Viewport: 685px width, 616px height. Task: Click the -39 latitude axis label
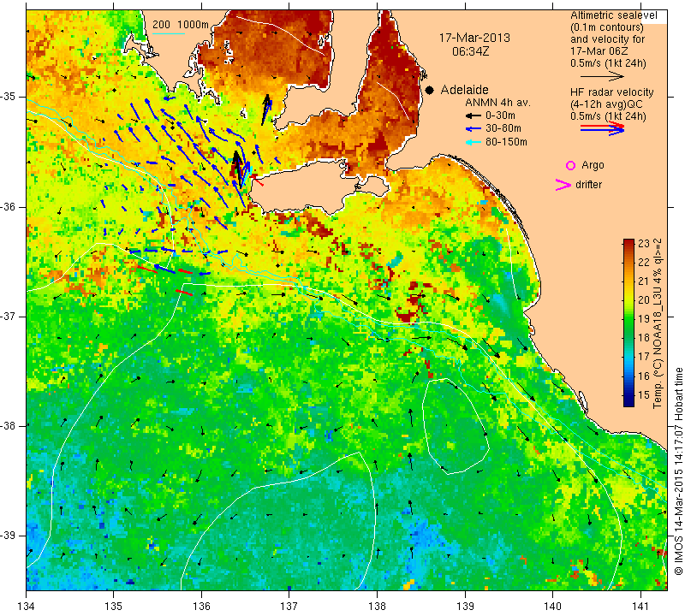click(11, 536)
